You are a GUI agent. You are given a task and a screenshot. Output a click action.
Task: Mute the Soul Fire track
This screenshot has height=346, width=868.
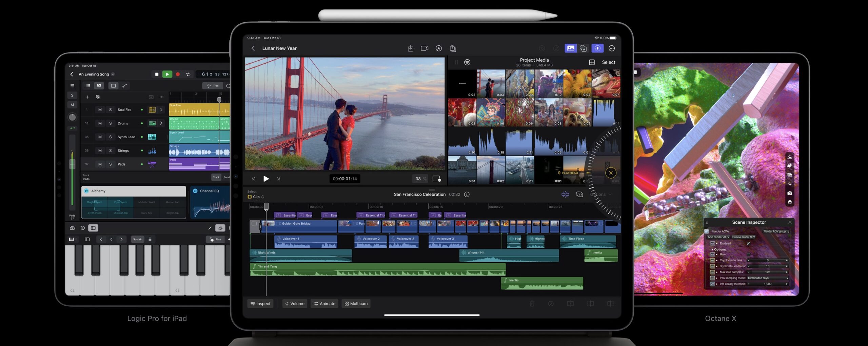(100, 110)
